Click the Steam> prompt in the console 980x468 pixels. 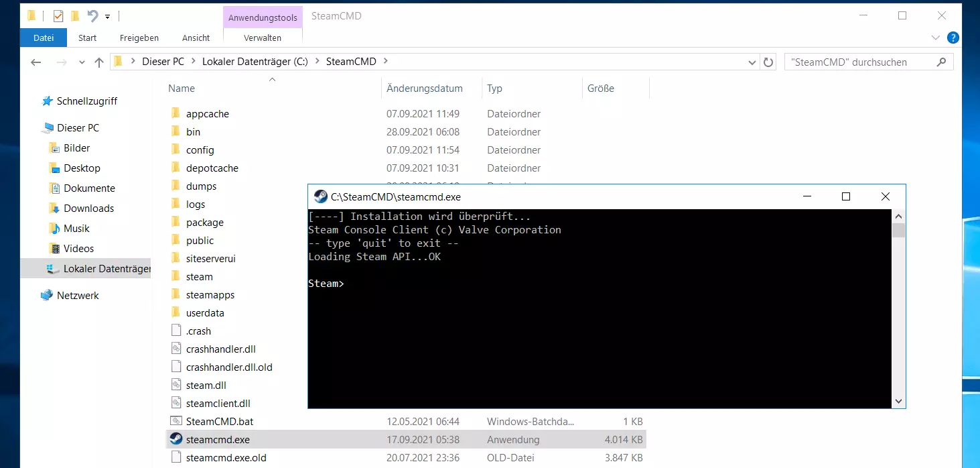(x=326, y=284)
